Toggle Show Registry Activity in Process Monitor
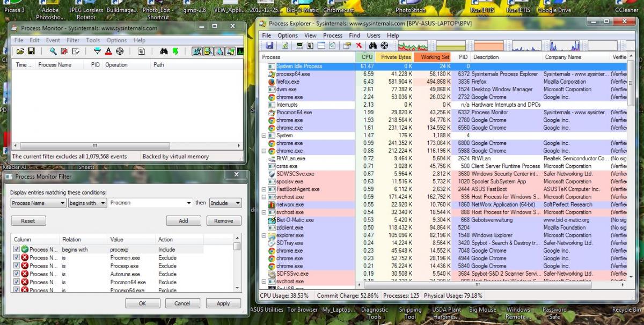 tap(197, 51)
